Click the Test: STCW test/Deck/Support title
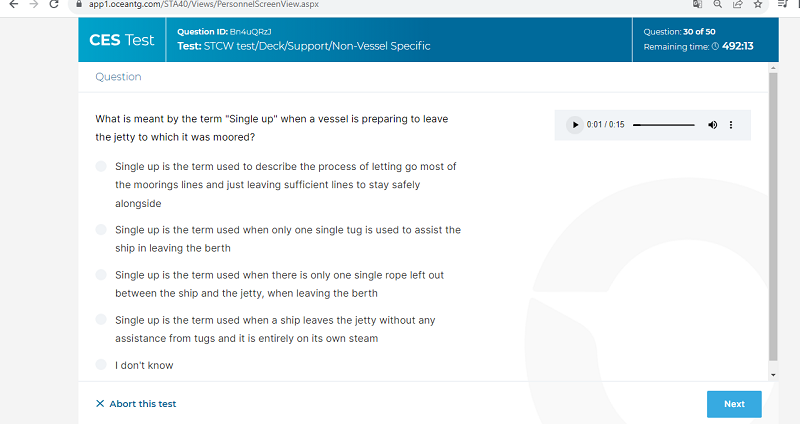The height and width of the screenshot is (424, 800). (304, 46)
